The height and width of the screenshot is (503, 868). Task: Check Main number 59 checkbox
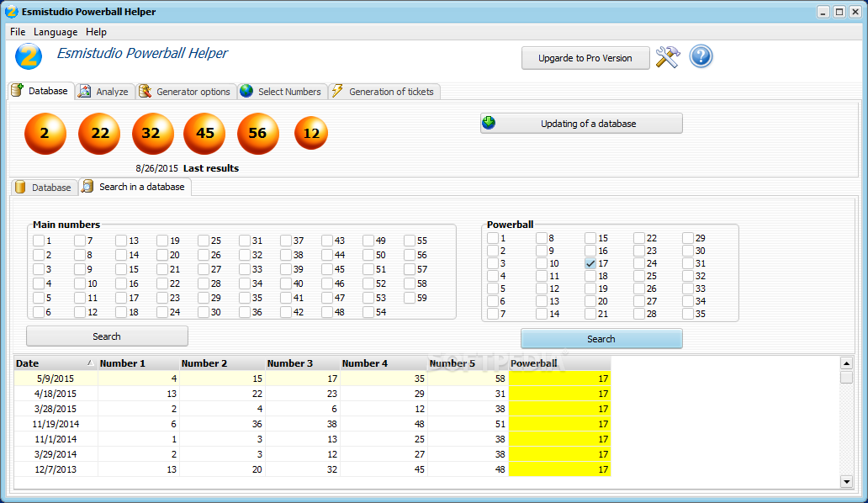409,298
